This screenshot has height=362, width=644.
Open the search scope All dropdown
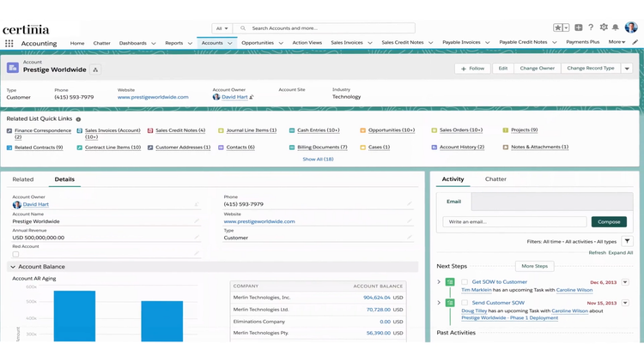(x=222, y=28)
